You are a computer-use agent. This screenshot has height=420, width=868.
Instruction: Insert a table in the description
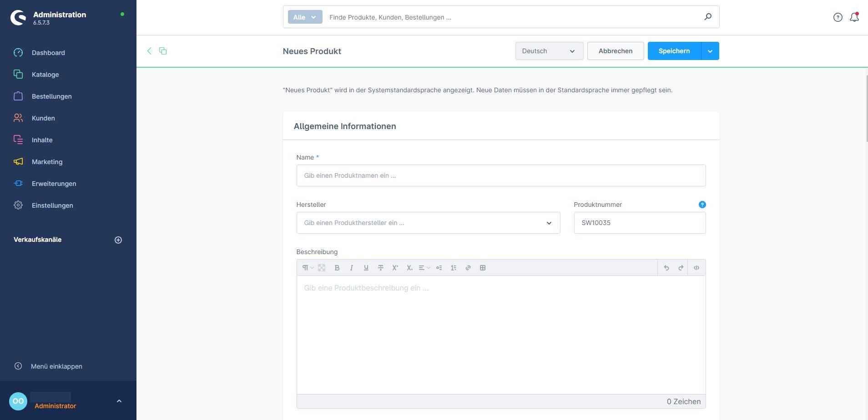click(x=483, y=268)
